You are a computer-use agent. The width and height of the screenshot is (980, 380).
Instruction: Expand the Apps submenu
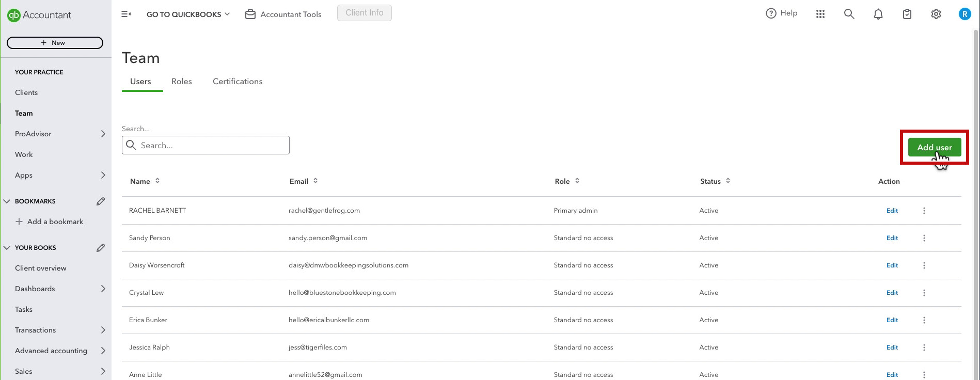103,175
